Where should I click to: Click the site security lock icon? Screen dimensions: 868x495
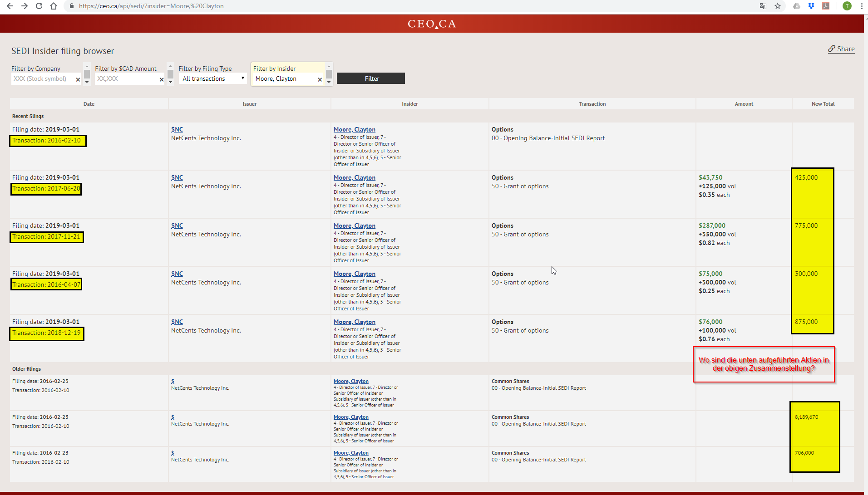pos(71,6)
